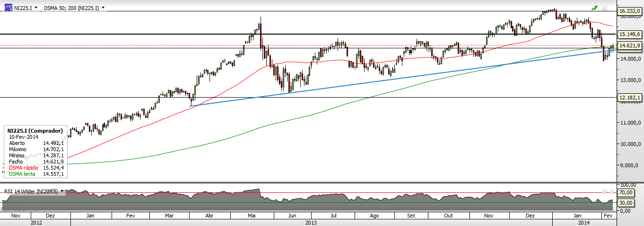The image size is (644, 226).
Task: Click the 2014 year label on time axis
Action: [583, 222]
